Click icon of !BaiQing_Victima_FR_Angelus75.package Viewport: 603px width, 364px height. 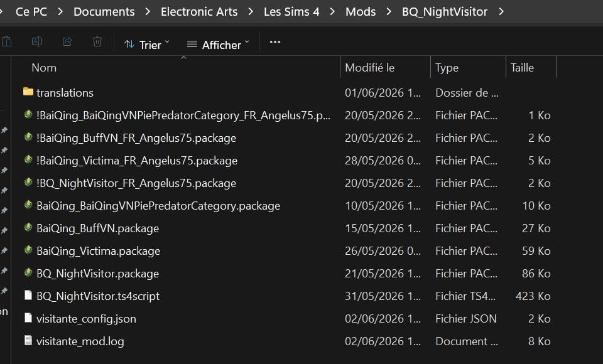coord(28,159)
